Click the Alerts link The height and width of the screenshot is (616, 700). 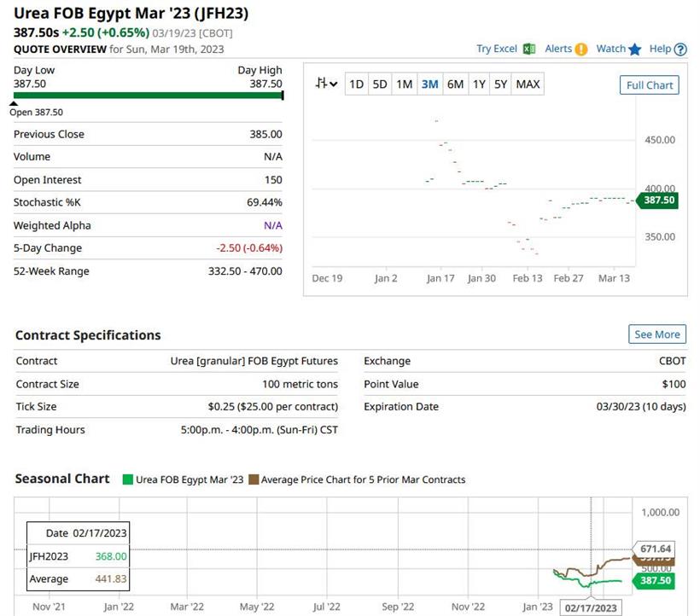pyautogui.click(x=558, y=49)
